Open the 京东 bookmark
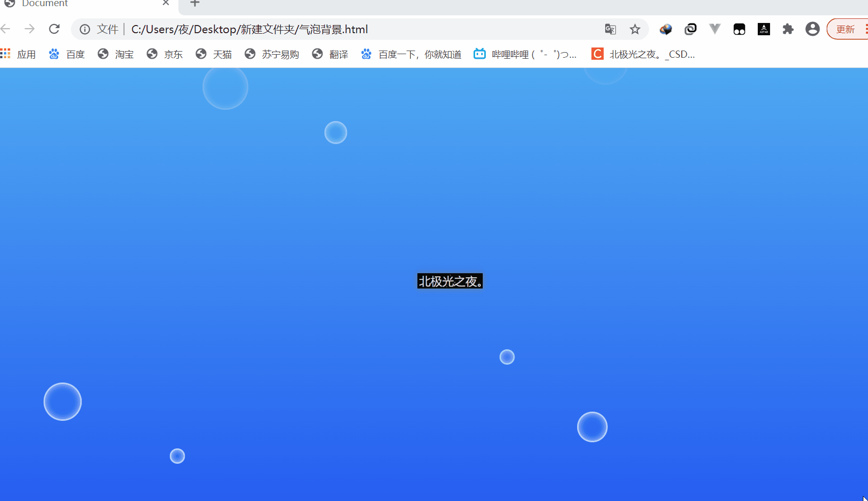868x501 pixels. pos(165,54)
